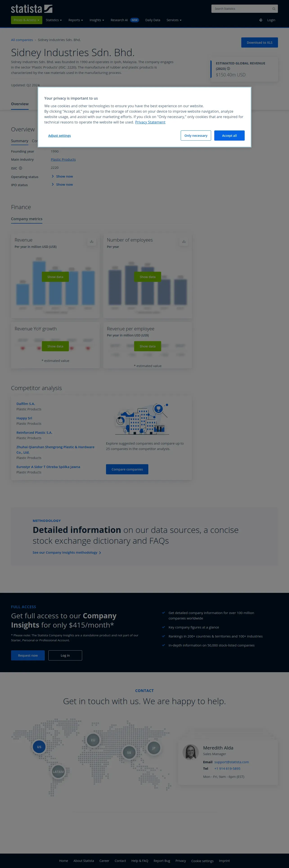289x868 pixels.
Task: Show data for Revenue chart
Action: (x=55, y=277)
